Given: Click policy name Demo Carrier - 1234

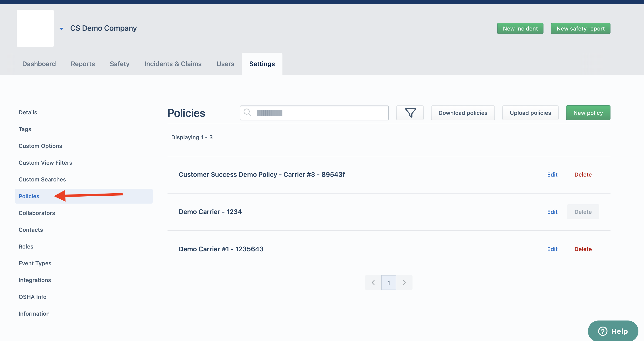Looking at the screenshot, I should coord(210,212).
